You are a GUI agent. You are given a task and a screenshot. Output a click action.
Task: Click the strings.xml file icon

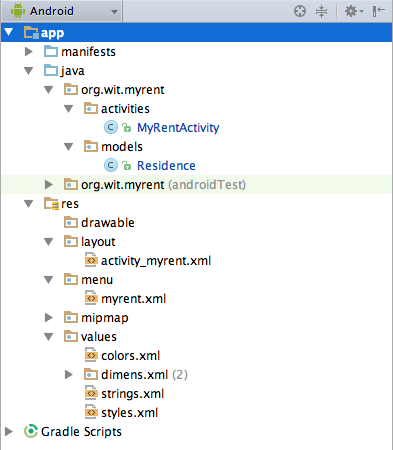[x=91, y=393]
